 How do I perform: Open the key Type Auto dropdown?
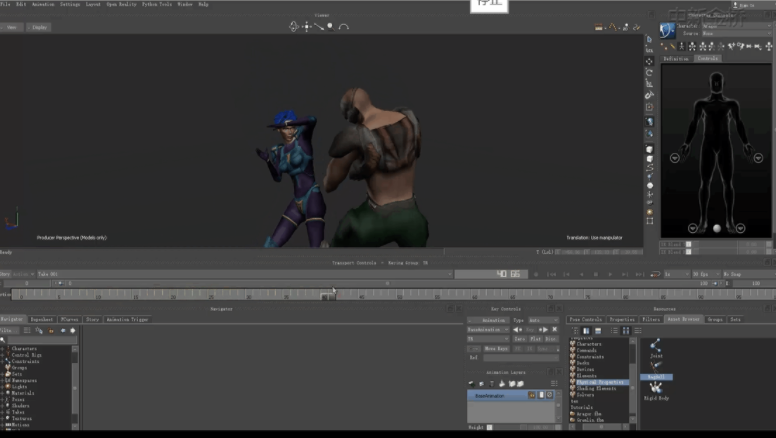[x=543, y=320]
